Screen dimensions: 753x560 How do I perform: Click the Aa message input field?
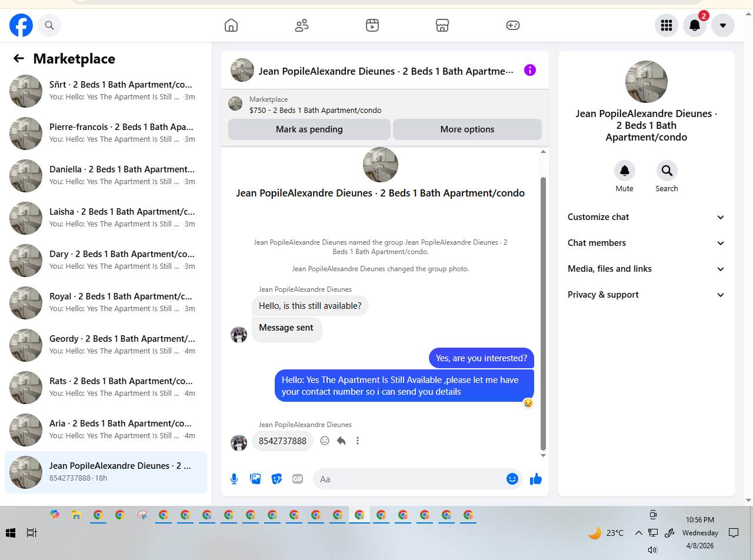pyautogui.click(x=412, y=479)
